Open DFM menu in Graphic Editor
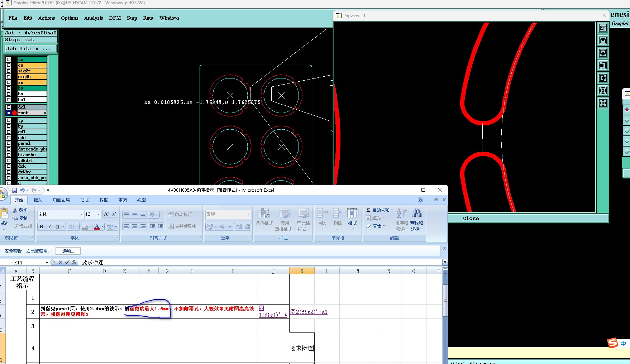630x364 pixels. tap(115, 18)
